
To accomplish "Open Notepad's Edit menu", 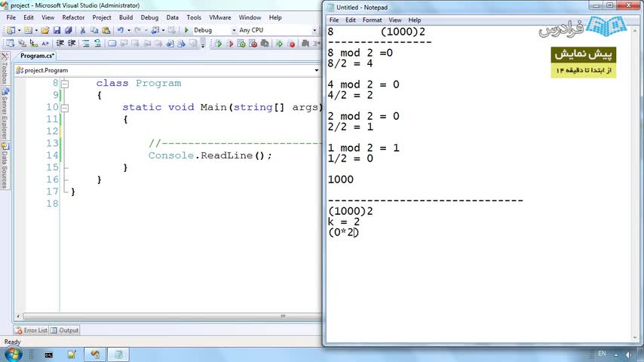I will click(x=351, y=20).
